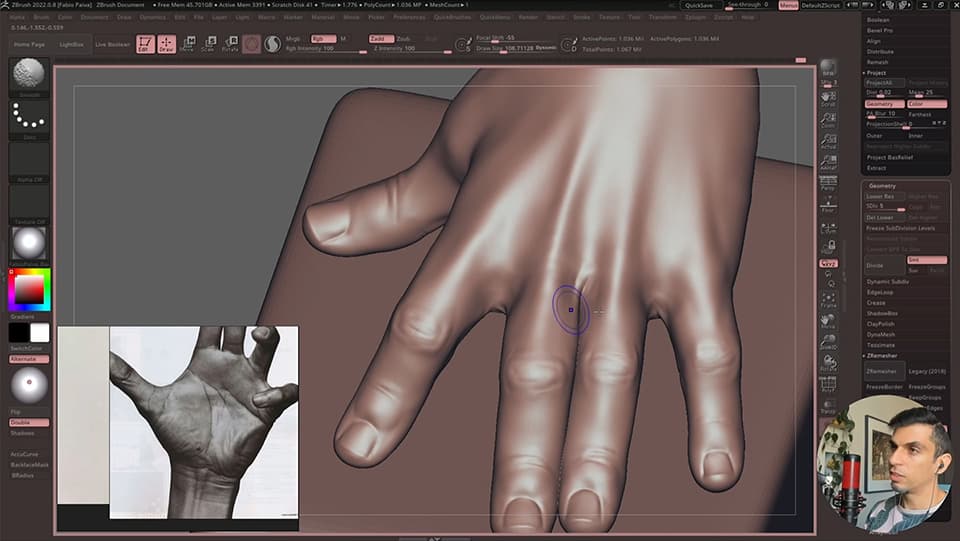Open the Preferences menu
The image size is (960, 541).
409,17
